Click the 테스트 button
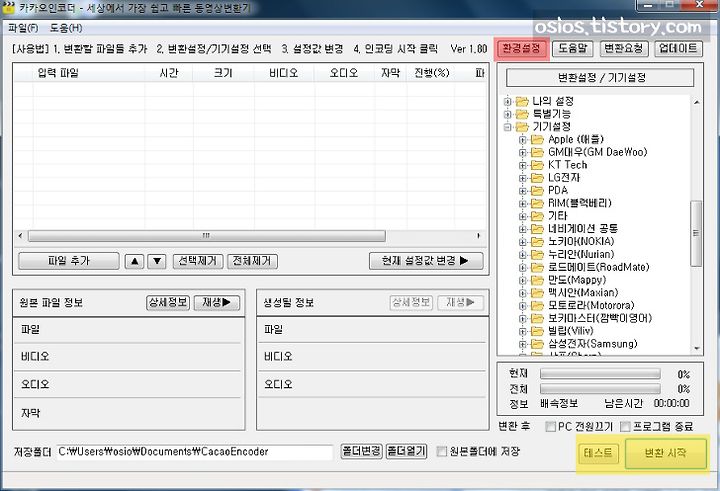 click(x=598, y=453)
